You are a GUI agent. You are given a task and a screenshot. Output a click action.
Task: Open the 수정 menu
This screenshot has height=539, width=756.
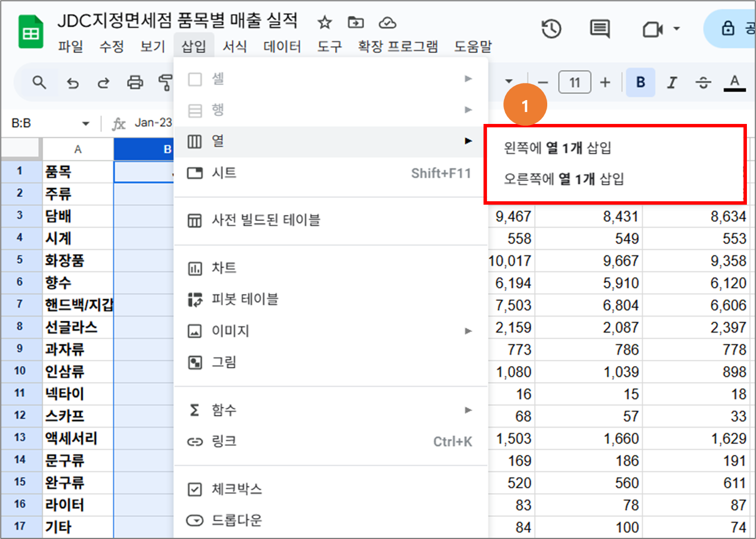click(x=111, y=47)
